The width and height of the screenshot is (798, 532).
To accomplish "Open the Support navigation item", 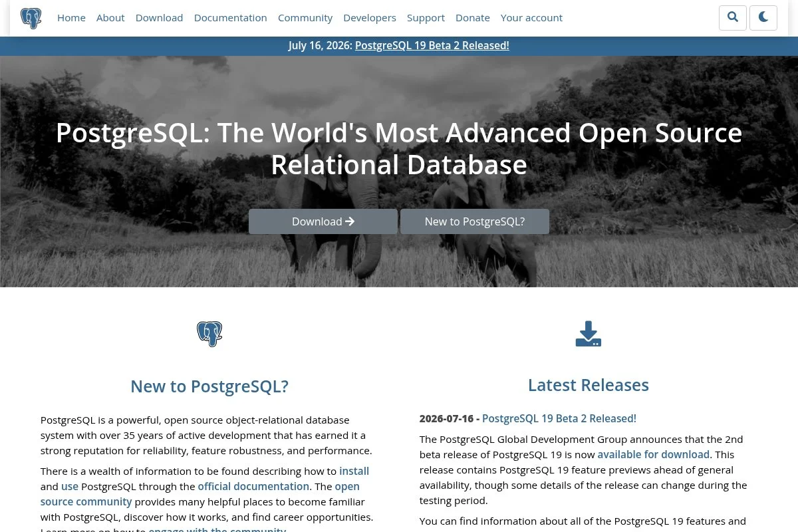I will pos(426,18).
